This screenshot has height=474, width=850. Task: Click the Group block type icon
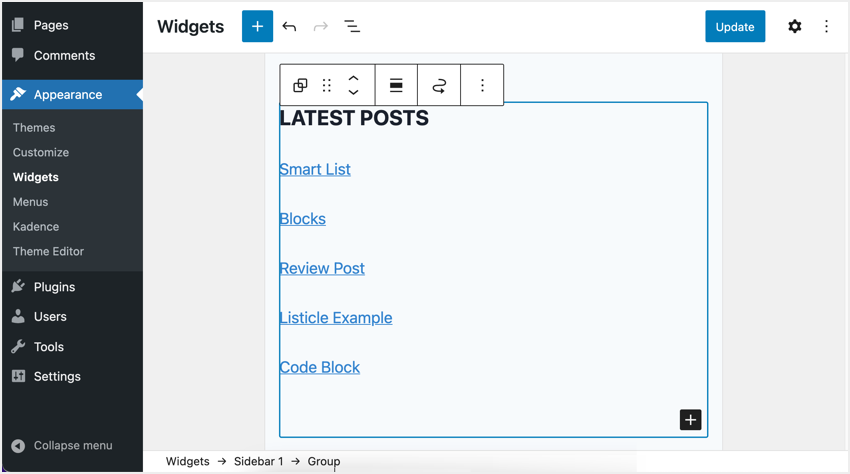tap(300, 86)
